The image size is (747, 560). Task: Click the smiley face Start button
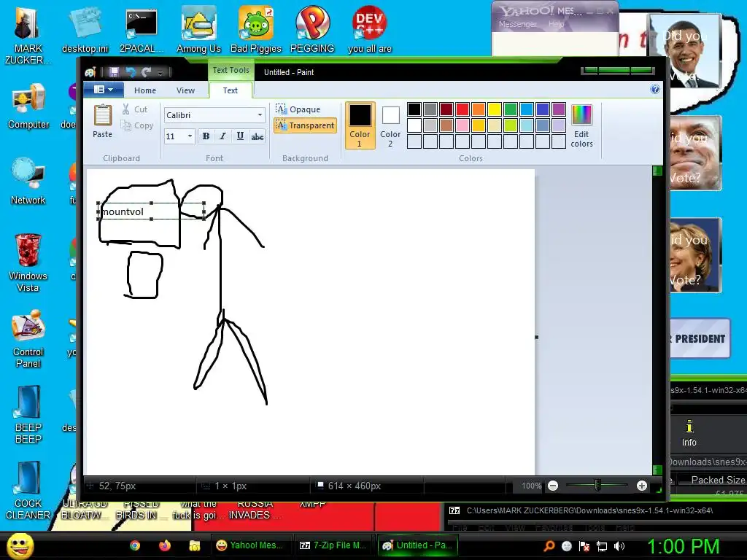(x=20, y=546)
